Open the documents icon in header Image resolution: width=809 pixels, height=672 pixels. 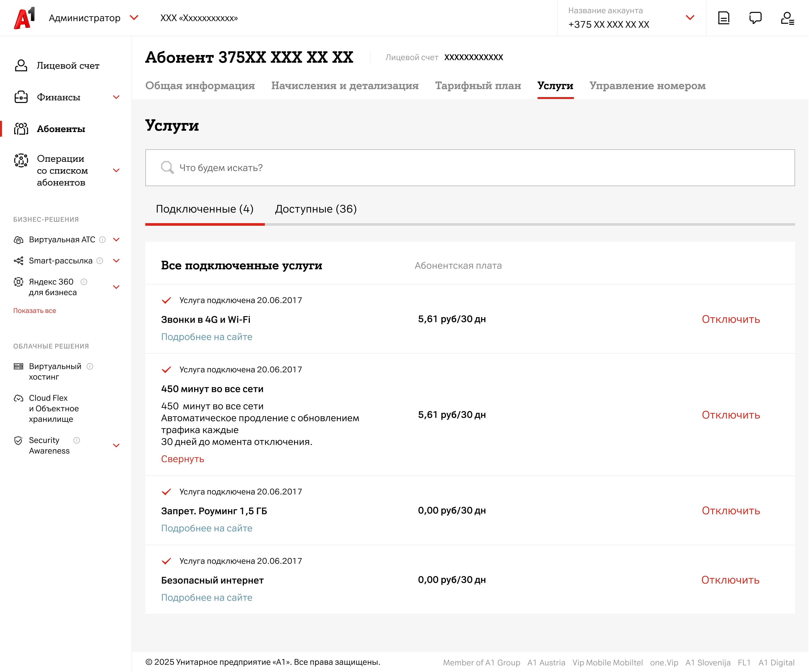pyautogui.click(x=723, y=18)
